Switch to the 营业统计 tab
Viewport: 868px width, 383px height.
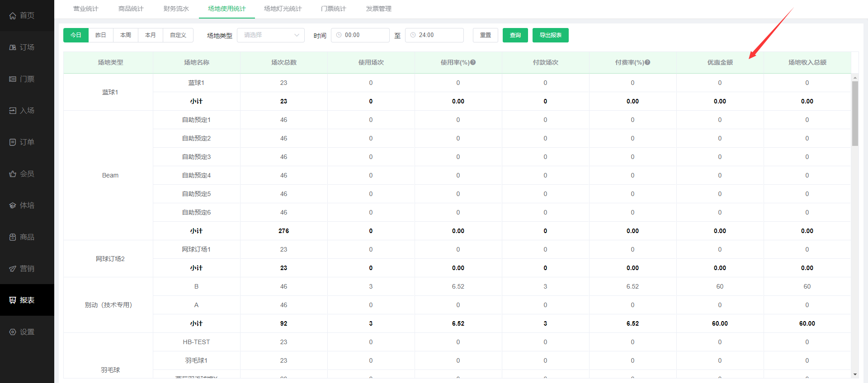point(86,9)
